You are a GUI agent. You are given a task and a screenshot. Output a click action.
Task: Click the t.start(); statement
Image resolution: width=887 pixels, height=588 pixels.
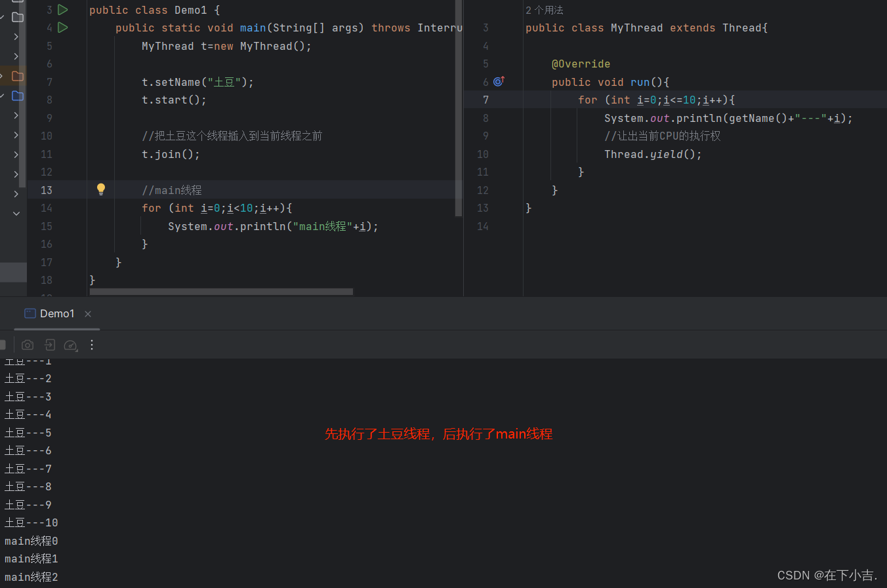coord(174,100)
